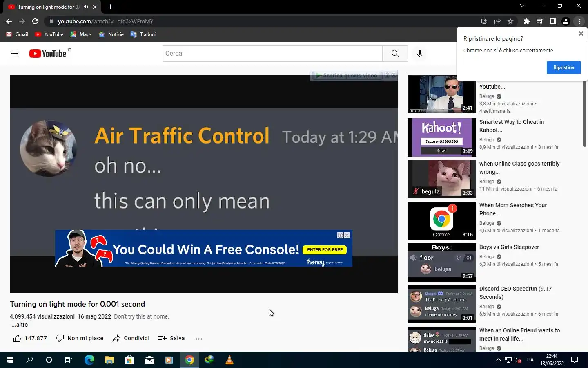The image size is (588, 368).
Task: Dislike video via Non mi piace
Action: tap(80, 338)
